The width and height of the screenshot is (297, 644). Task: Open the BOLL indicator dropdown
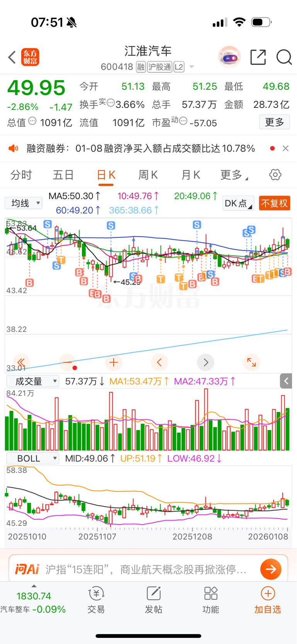tap(32, 458)
